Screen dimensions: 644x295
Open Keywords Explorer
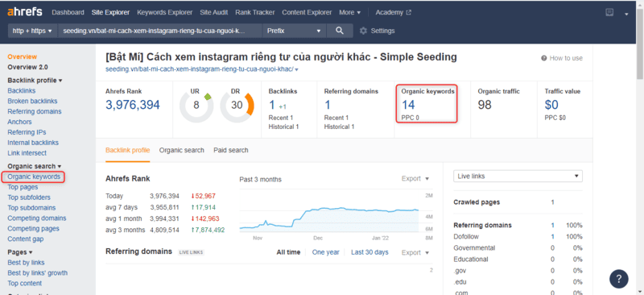pyautogui.click(x=165, y=12)
